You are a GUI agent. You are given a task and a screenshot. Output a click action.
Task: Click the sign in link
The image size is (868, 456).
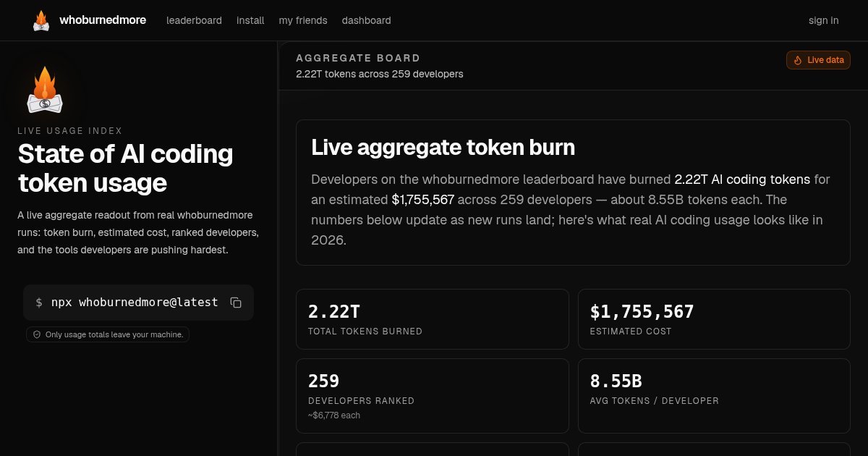(824, 20)
